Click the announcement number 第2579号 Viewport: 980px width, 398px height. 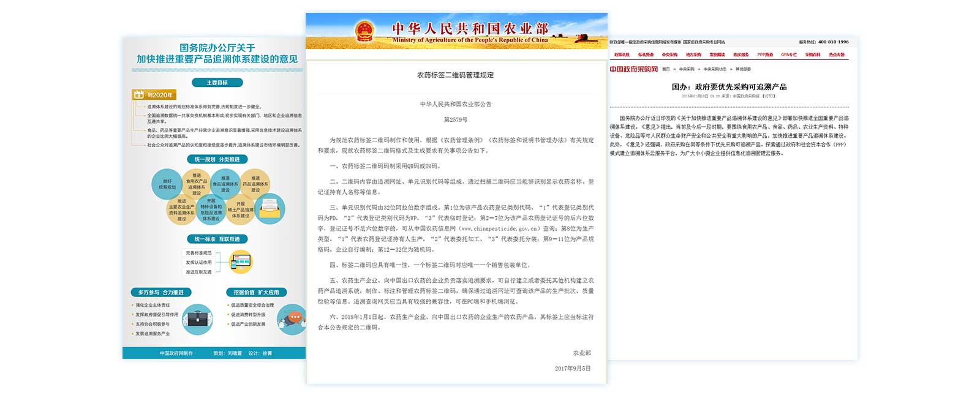point(456,119)
